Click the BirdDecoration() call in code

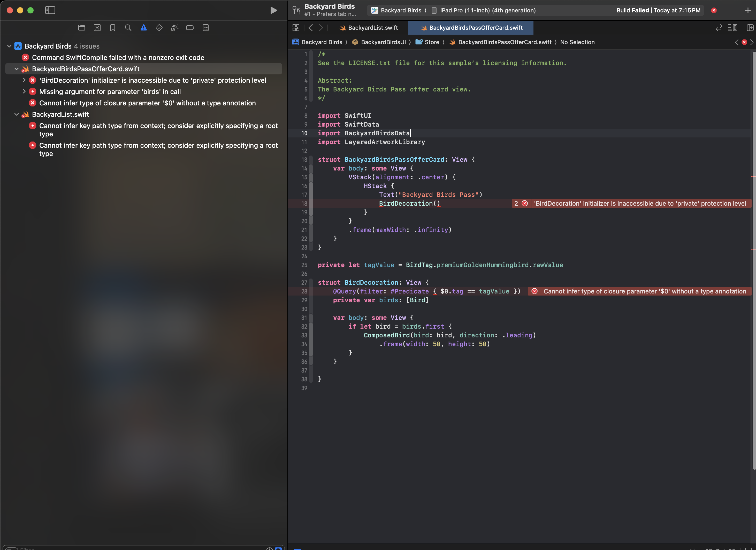(409, 204)
